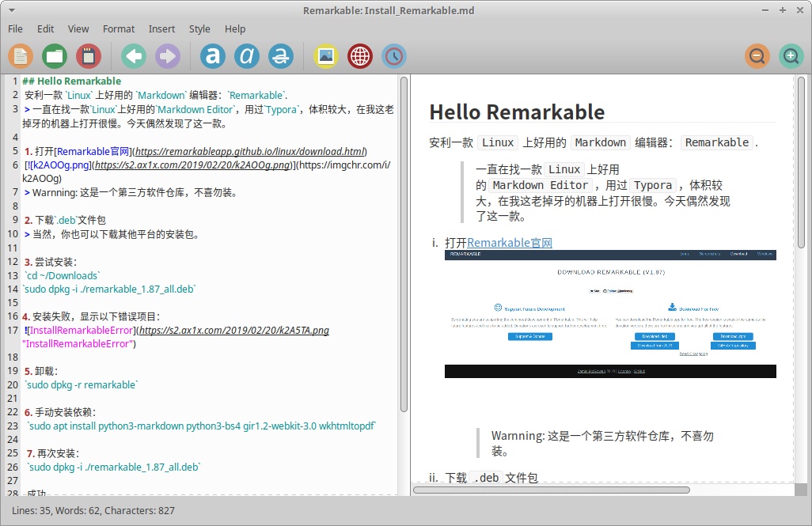Click the 'sudo dpkg -r remarkable' line
Viewport: 812px width, 526px height.
tap(81, 384)
